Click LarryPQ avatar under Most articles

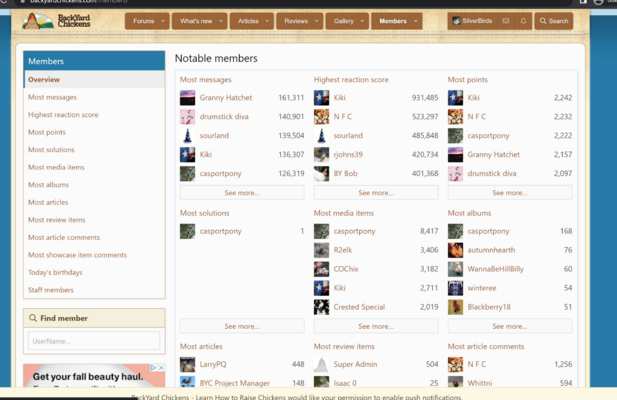(x=187, y=364)
